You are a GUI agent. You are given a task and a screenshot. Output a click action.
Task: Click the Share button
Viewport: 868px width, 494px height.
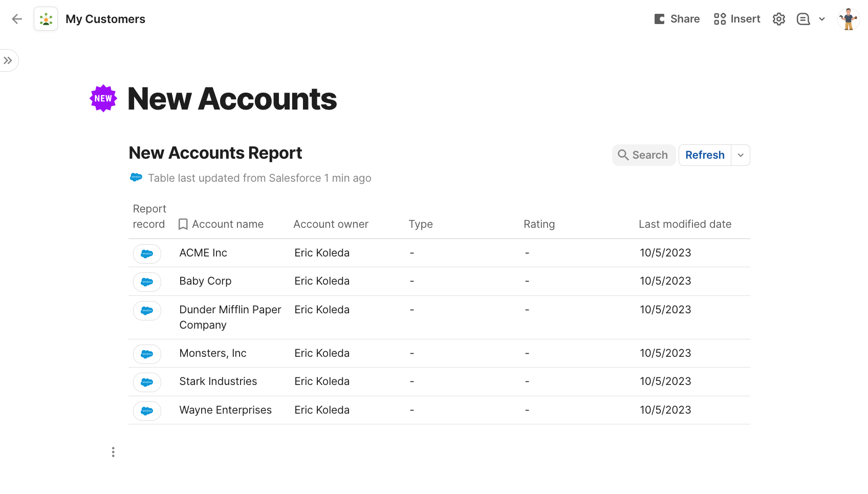pyautogui.click(x=677, y=19)
